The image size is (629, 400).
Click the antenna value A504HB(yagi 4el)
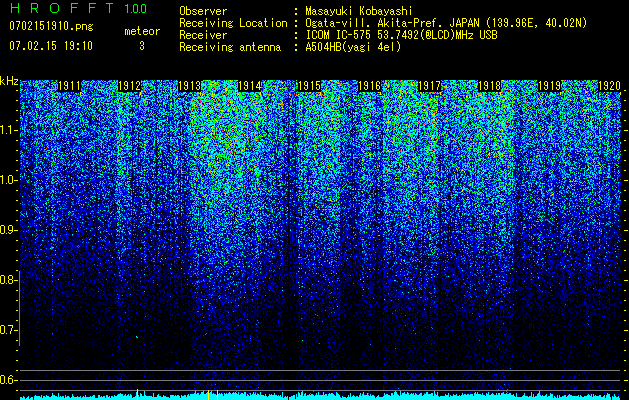353,47
